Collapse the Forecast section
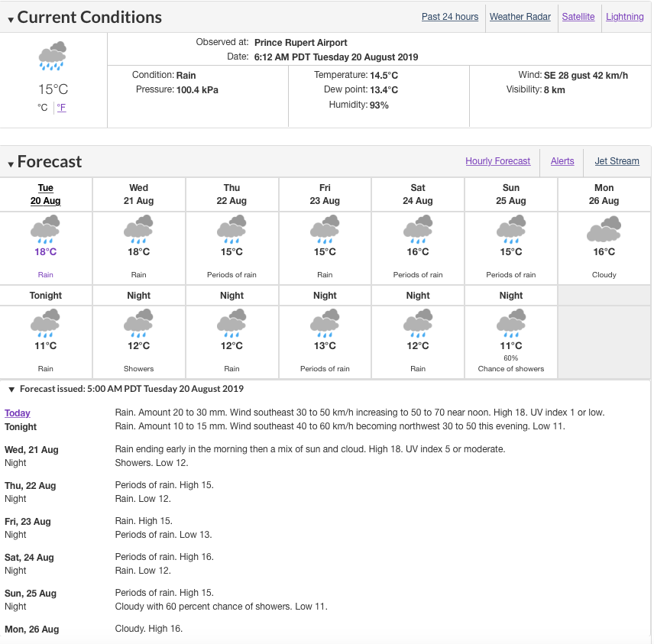The image size is (654, 644). [10, 161]
